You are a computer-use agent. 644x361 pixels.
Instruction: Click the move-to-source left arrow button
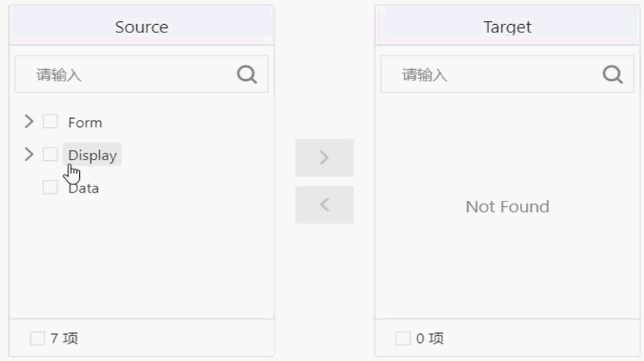(x=324, y=205)
